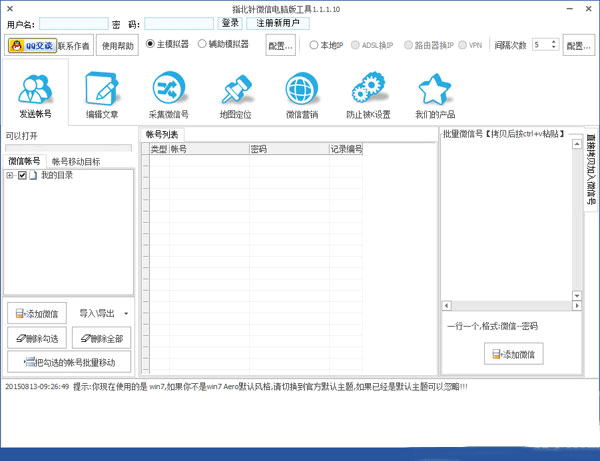Click the batch box scroll-right arrow
The image size is (600, 461).
[577, 306]
